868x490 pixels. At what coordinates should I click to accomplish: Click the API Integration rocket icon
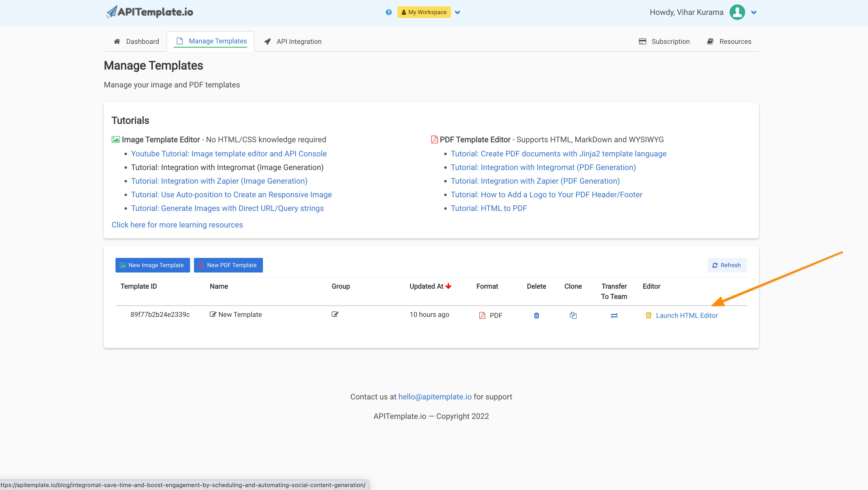coord(268,41)
